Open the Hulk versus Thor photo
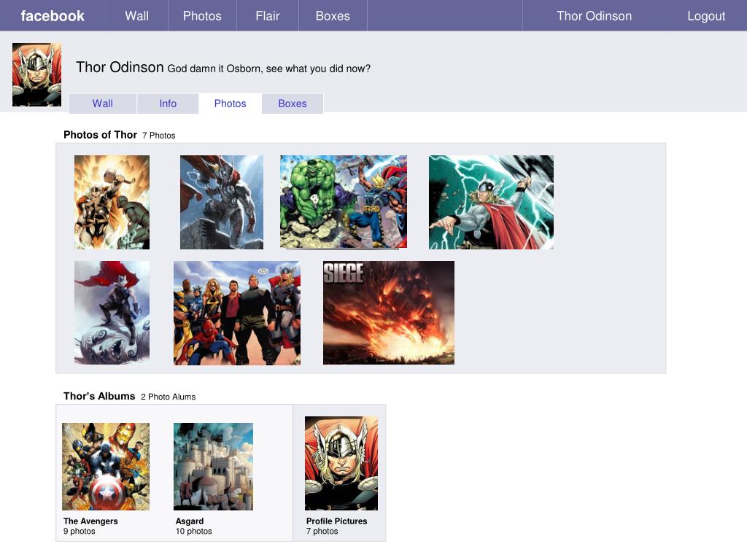The height and width of the screenshot is (560, 747). click(x=344, y=202)
